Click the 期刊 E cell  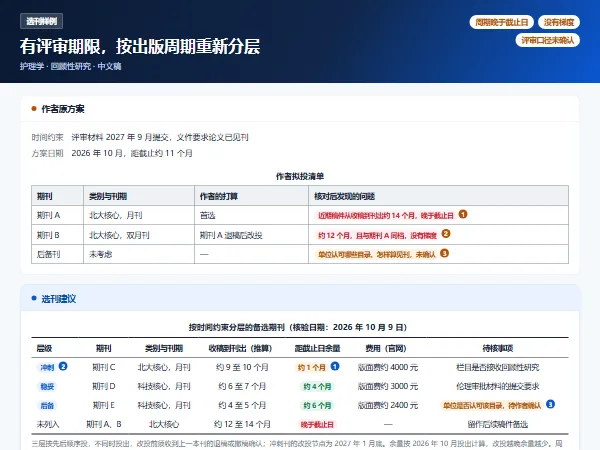point(104,405)
